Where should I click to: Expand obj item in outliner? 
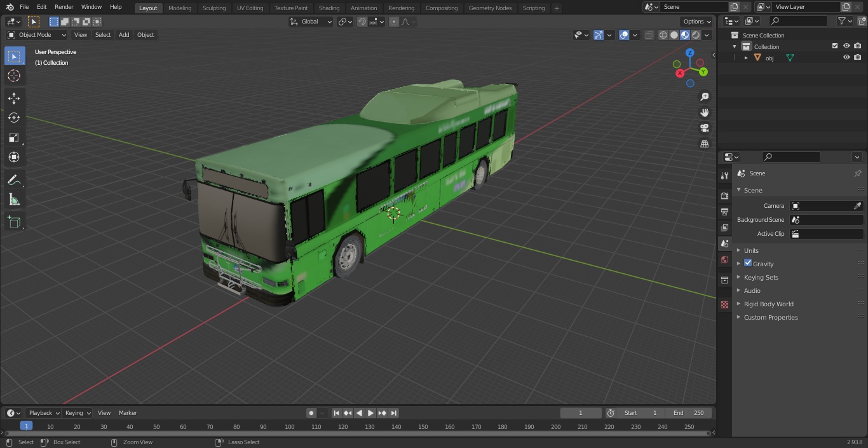click(x=746, y=58)
